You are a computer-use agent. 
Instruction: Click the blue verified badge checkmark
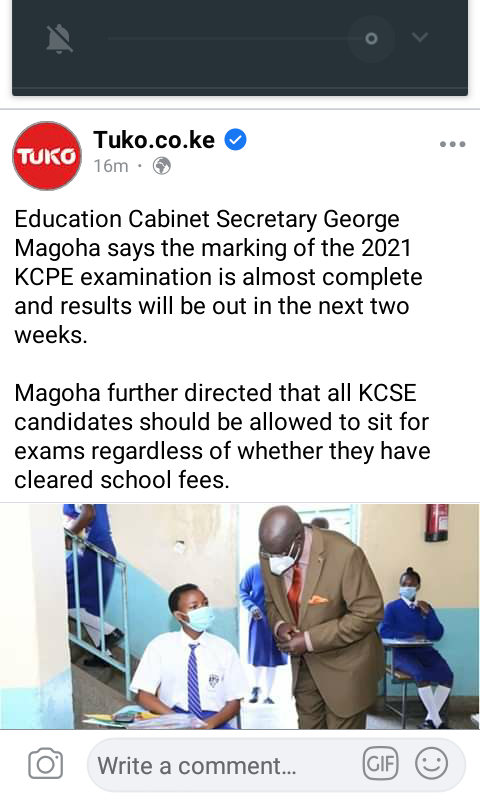[x=235, y=140]
